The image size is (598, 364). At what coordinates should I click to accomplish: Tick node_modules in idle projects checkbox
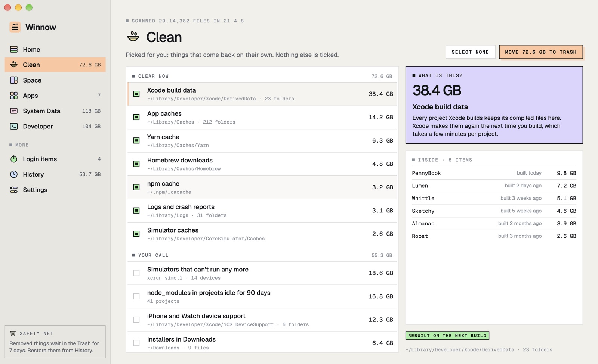[x=136, y=296]
